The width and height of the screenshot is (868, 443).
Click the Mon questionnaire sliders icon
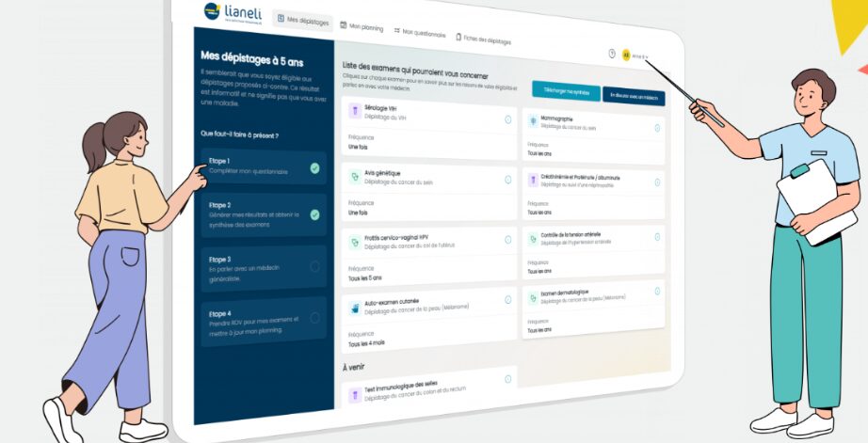tap(397, 30)
